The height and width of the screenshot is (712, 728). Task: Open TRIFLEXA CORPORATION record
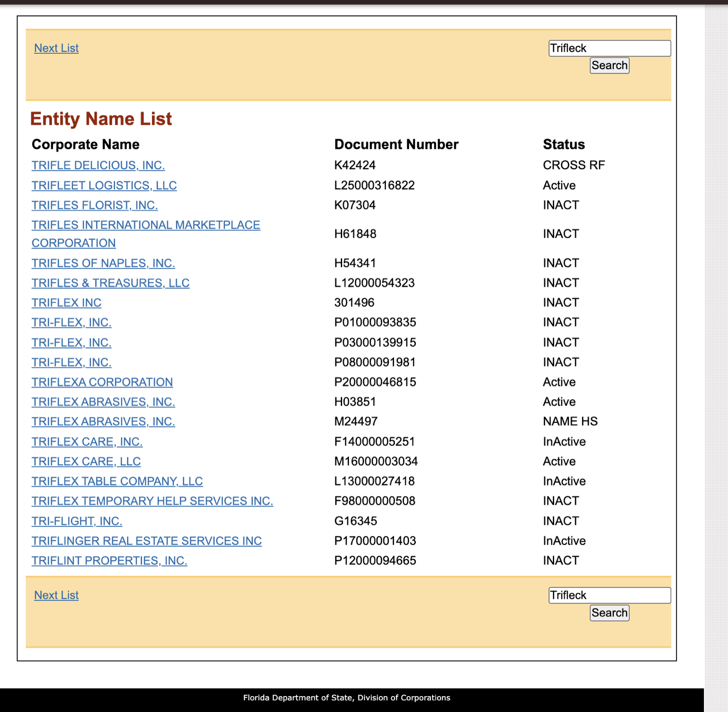click(x=102, y=382)
